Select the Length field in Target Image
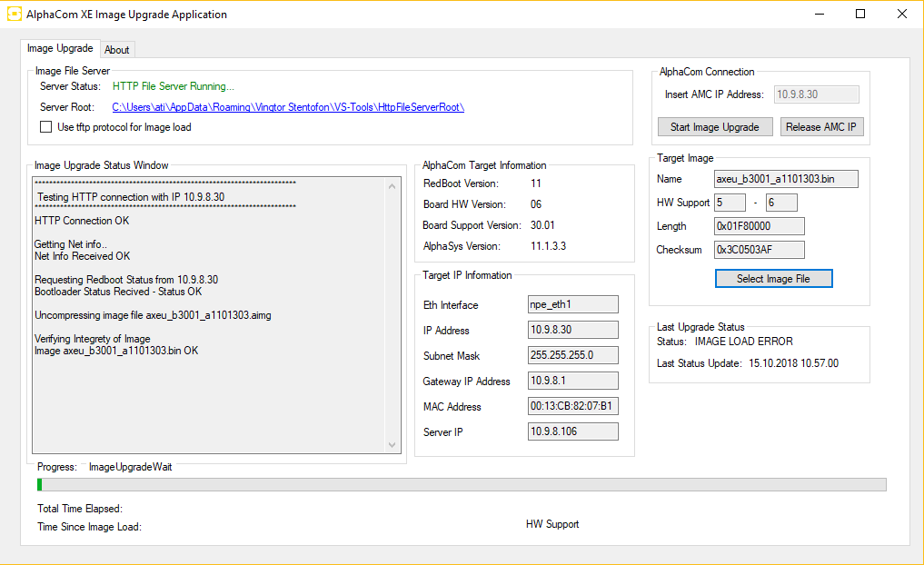924x565 pixels. [759, 226]
